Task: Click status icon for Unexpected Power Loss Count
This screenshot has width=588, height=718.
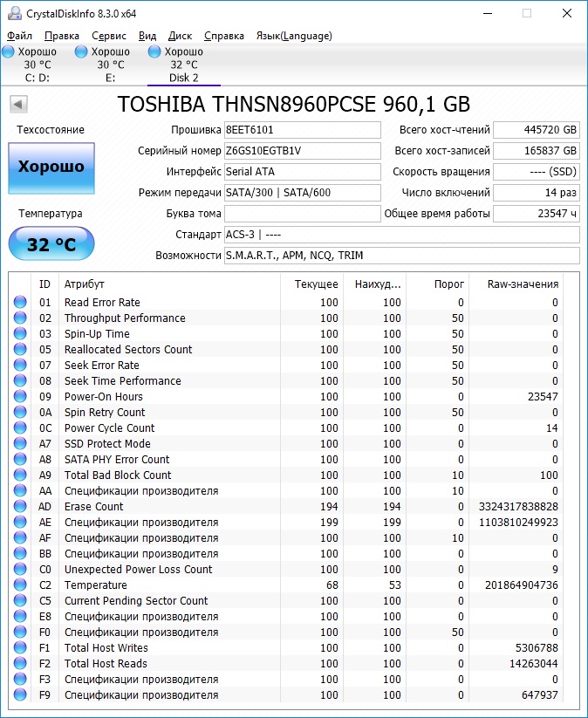Action: tap(20, 569)
